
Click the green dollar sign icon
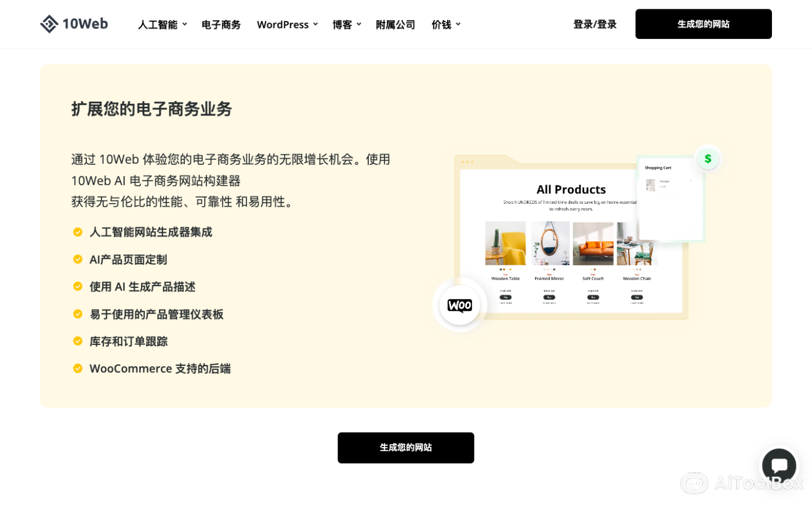tap(708, 158)
